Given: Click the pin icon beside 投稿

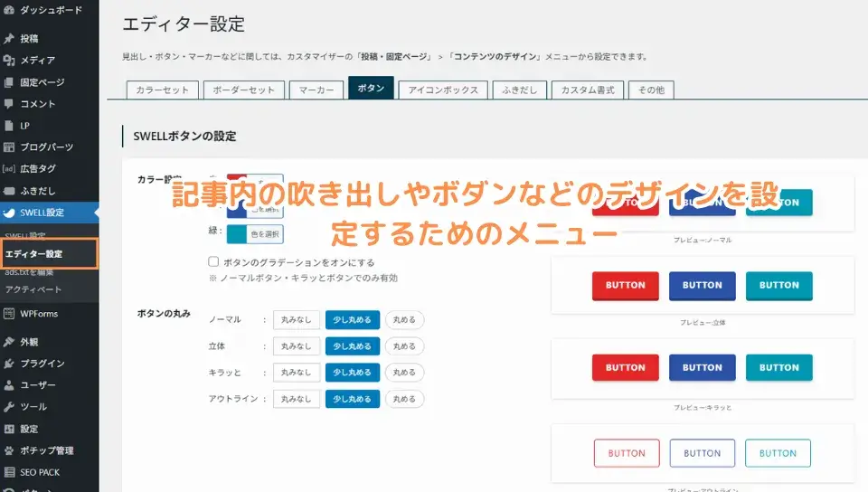Looking at the screenshot, I should (9, 38).
